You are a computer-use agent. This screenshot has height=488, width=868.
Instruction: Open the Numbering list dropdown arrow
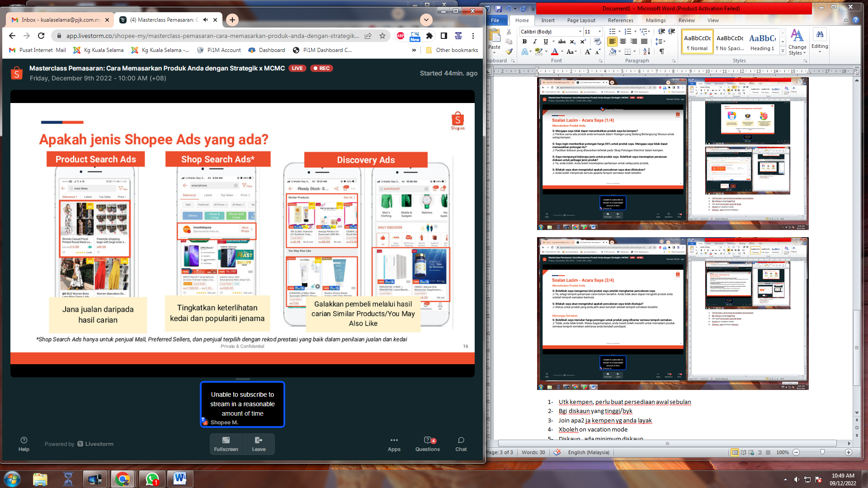click(x=635, y=32)
